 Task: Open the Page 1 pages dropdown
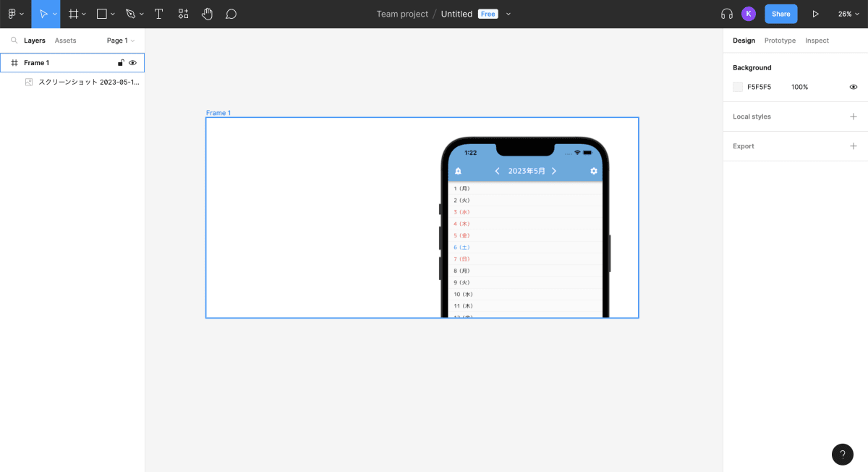pyautogui.click(x=121, y=41)
